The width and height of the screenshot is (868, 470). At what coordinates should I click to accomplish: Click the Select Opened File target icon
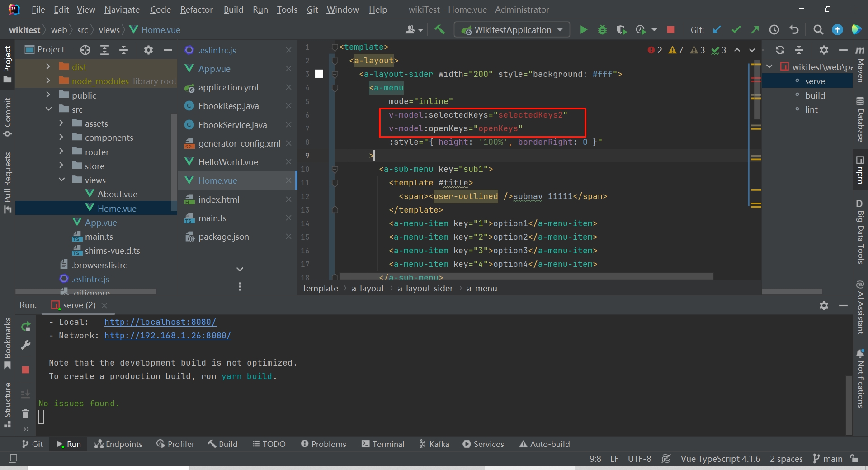pos(85,50)
